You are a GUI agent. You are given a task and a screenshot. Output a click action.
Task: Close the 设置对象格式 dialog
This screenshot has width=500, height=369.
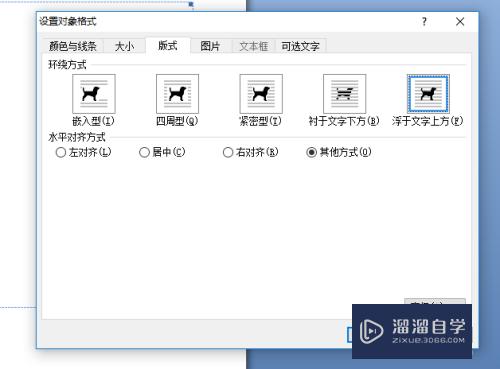(x=460, y=22)
